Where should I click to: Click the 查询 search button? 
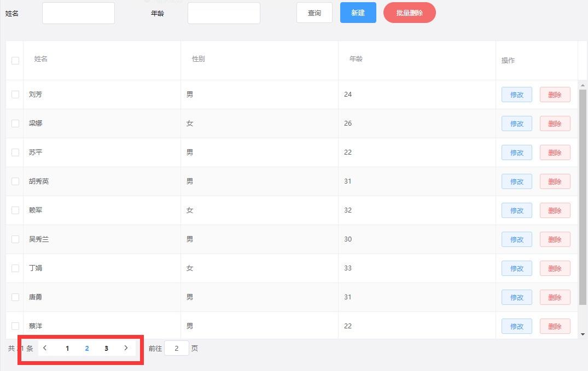315,13
